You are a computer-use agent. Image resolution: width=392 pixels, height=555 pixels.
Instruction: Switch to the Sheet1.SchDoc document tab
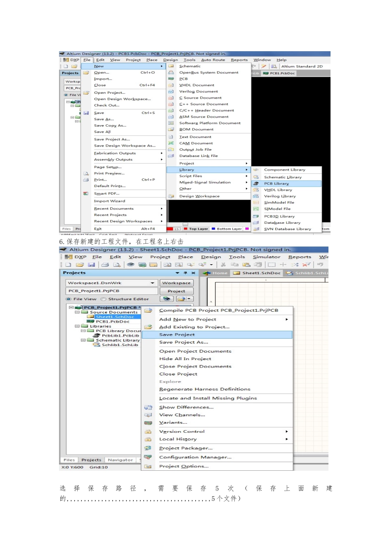pos(257,273)
